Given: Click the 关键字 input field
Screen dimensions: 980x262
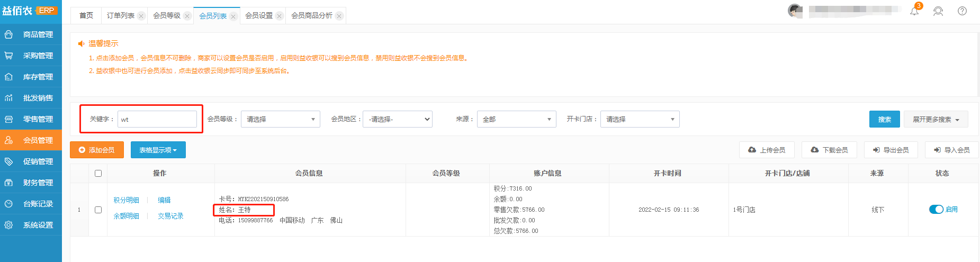Looking at the screenshot, I should coord(157,119).
